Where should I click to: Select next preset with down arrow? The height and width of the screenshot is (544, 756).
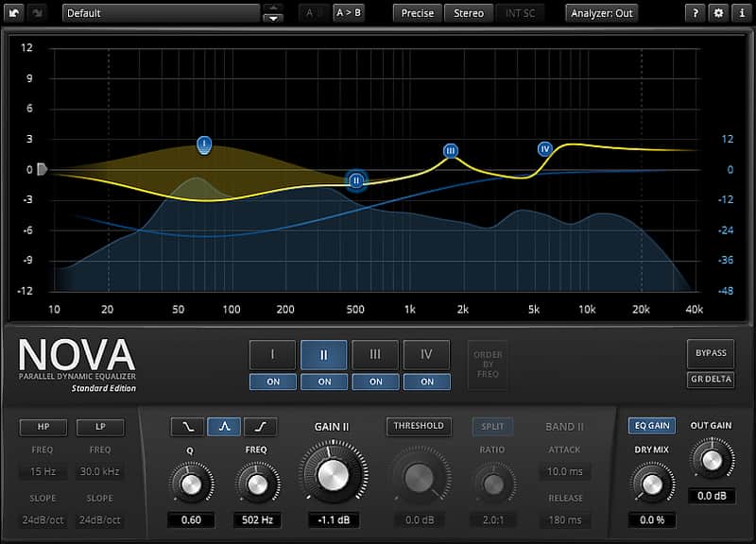(273, 18)
